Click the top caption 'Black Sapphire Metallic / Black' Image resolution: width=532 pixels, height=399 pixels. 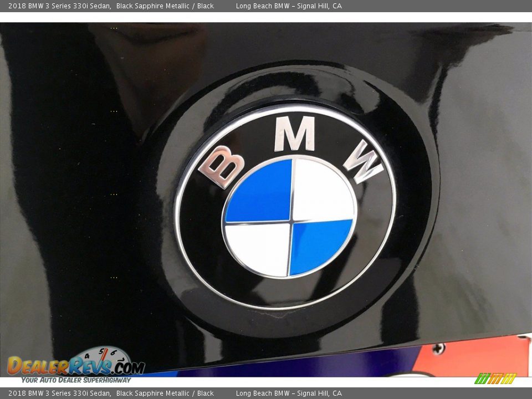[165, 6]
